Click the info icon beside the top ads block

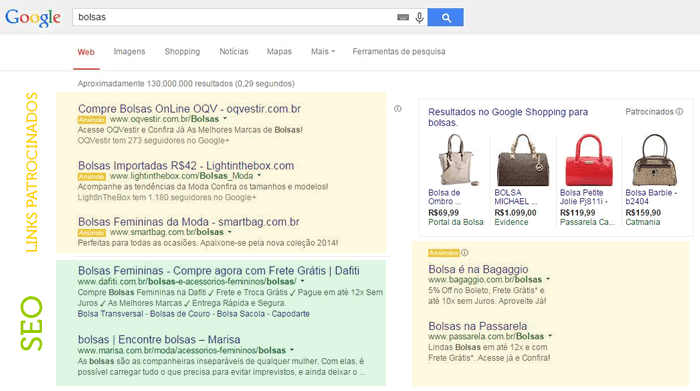[x=398, y=109]
